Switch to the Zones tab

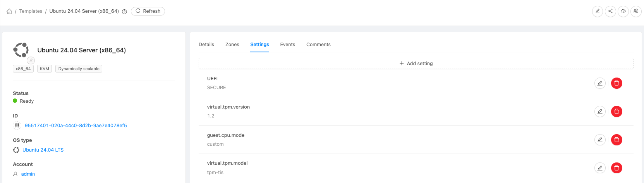[x=232, y=45]
